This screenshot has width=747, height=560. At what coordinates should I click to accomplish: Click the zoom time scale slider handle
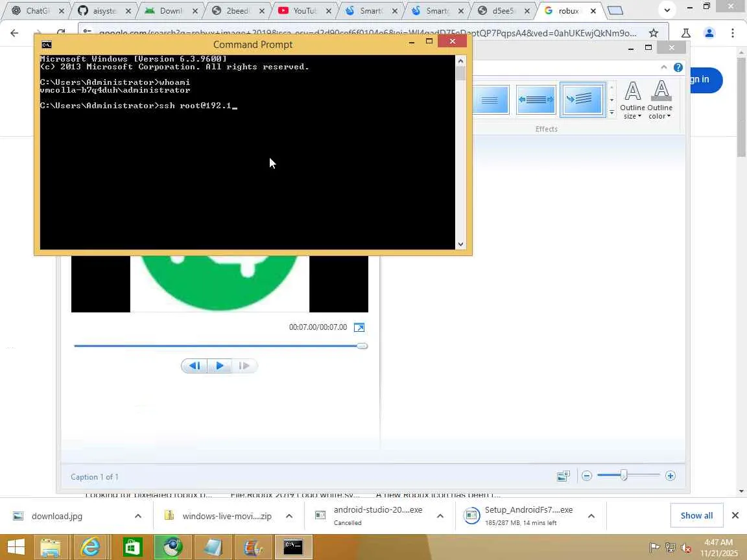(624, 475)
